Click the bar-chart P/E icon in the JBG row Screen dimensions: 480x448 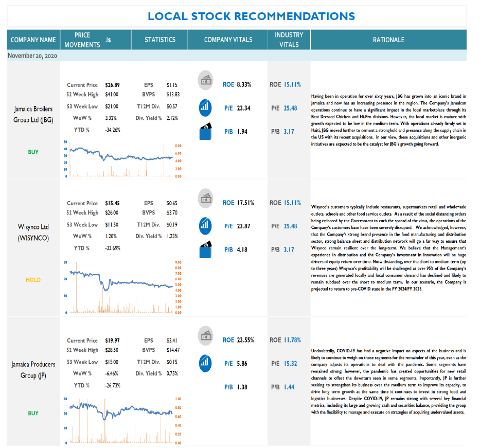[x=205, y=107]
